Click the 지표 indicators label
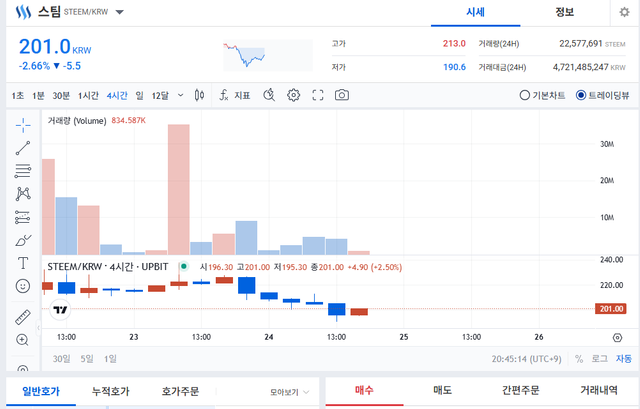 pyautogui.click(x=242, y=96)
